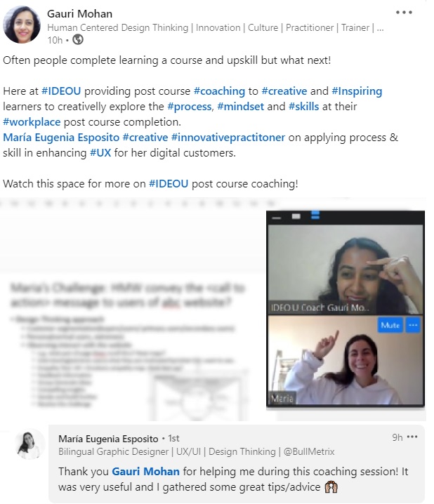
Task: Open the more options button beside Mute
Action: [413, 325]
